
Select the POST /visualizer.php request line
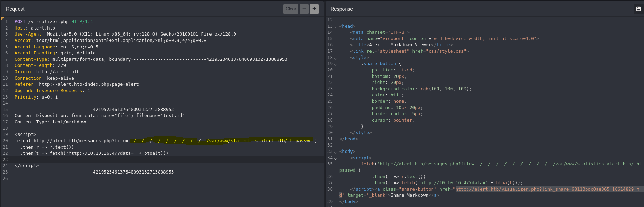click(54, 22)
